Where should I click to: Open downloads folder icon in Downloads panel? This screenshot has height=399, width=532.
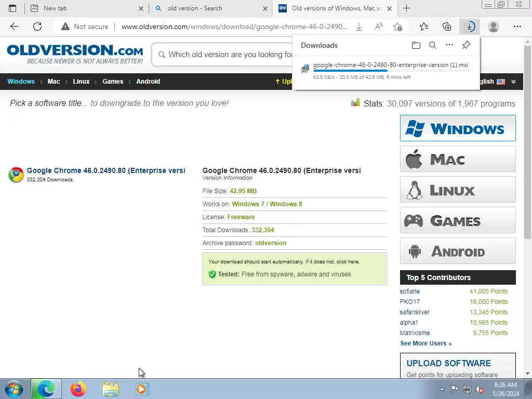tap(416, 45)
